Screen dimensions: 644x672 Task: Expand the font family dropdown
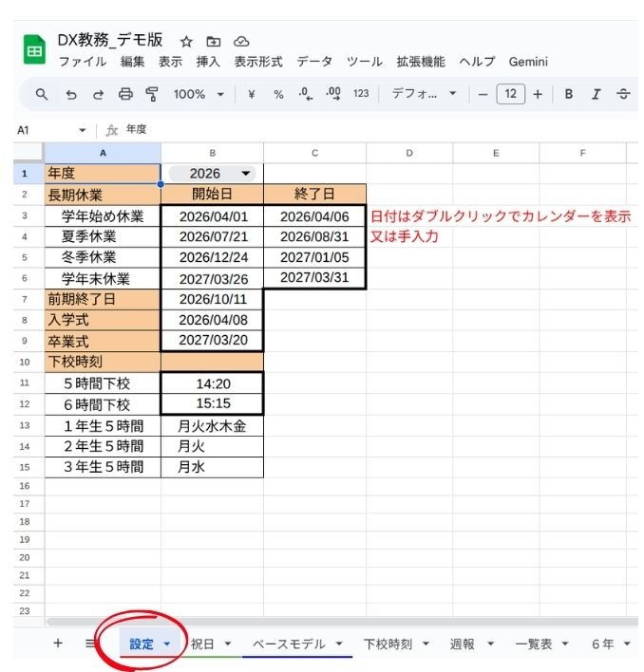425,94
